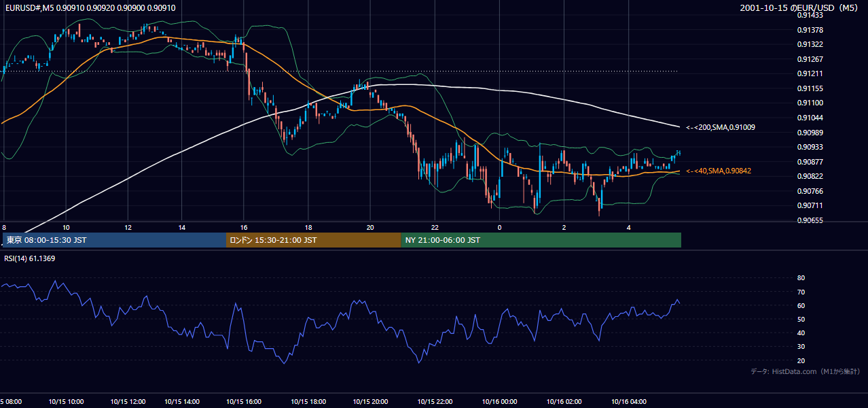
Task: Click hour label 4 under price chart
Action: click(629, 227)
